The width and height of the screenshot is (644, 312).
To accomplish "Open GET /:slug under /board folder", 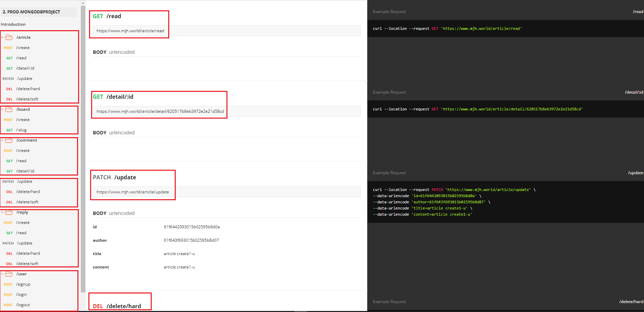I will 16,130.
